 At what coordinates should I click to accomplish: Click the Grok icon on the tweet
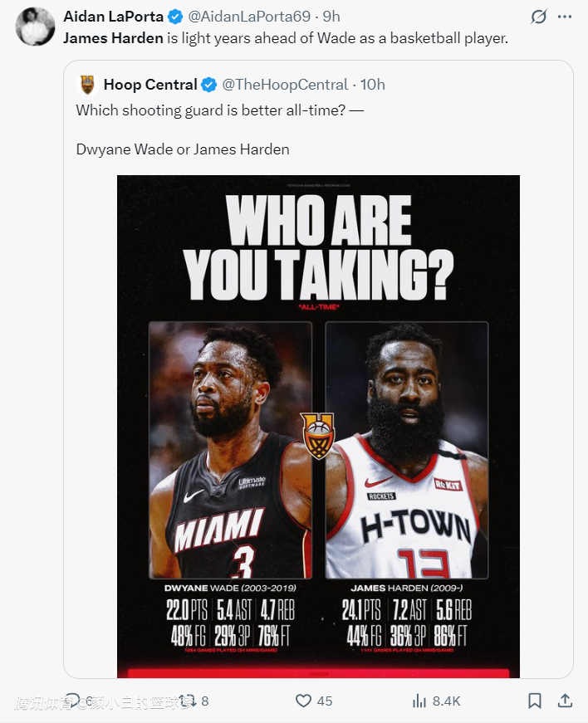pyautogui.click(x=538, y=17)
